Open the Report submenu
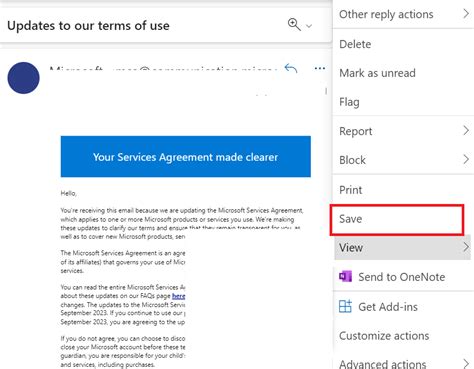This screenshot has height=369, width=474. pos(403,131)
